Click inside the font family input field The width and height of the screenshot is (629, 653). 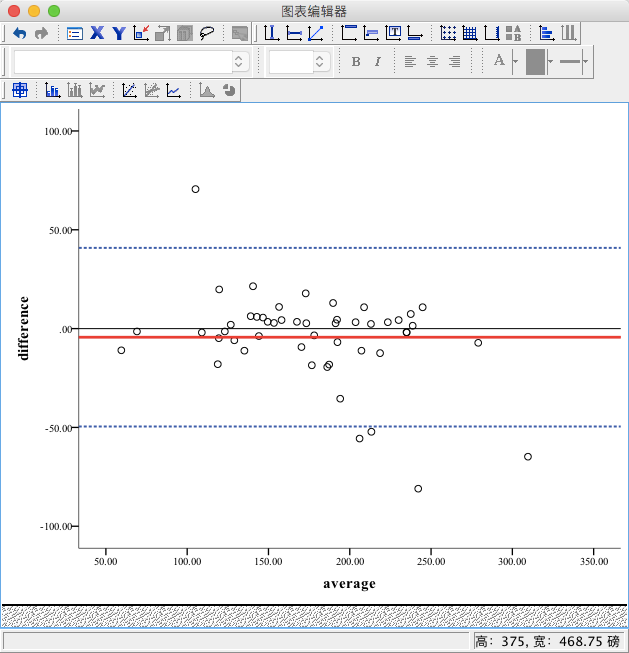click(123, 62)
